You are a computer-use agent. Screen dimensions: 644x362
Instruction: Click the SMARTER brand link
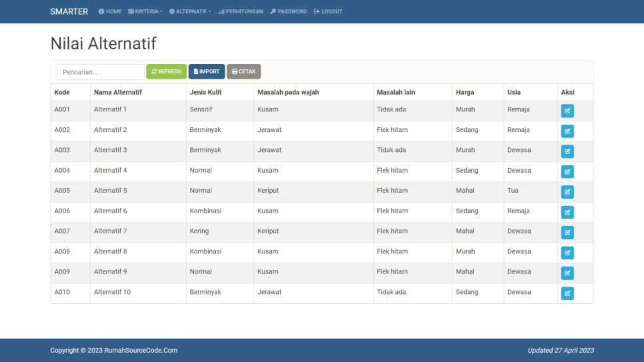coord(69,11)
